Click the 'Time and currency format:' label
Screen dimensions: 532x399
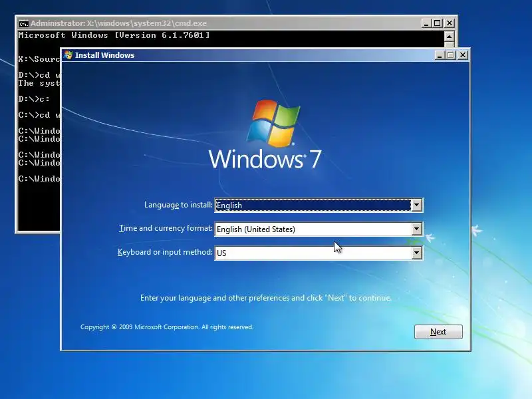point(166,228)
